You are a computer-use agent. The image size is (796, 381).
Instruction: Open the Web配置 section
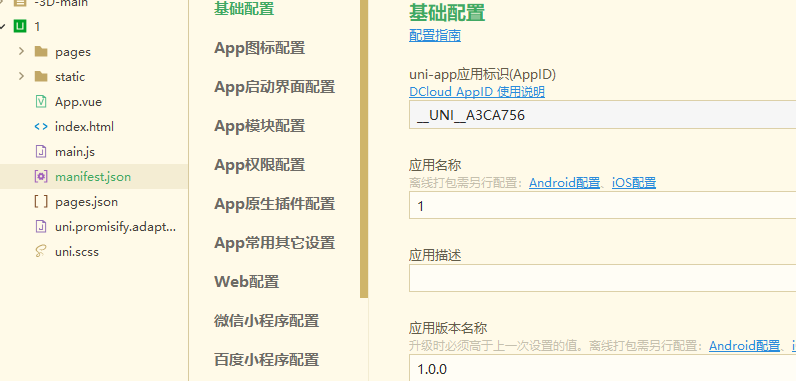click(x=247, y=282)
